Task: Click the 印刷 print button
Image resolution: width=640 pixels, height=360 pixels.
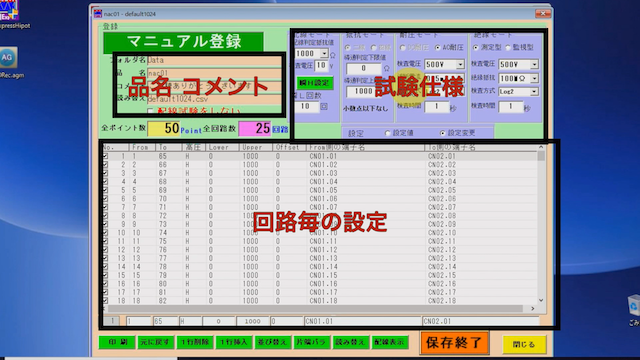Action: point(117,342)
